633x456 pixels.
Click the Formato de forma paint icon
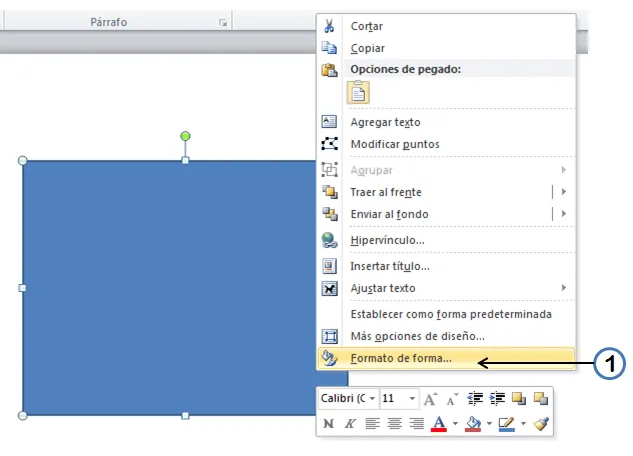[x=329, y=358]
